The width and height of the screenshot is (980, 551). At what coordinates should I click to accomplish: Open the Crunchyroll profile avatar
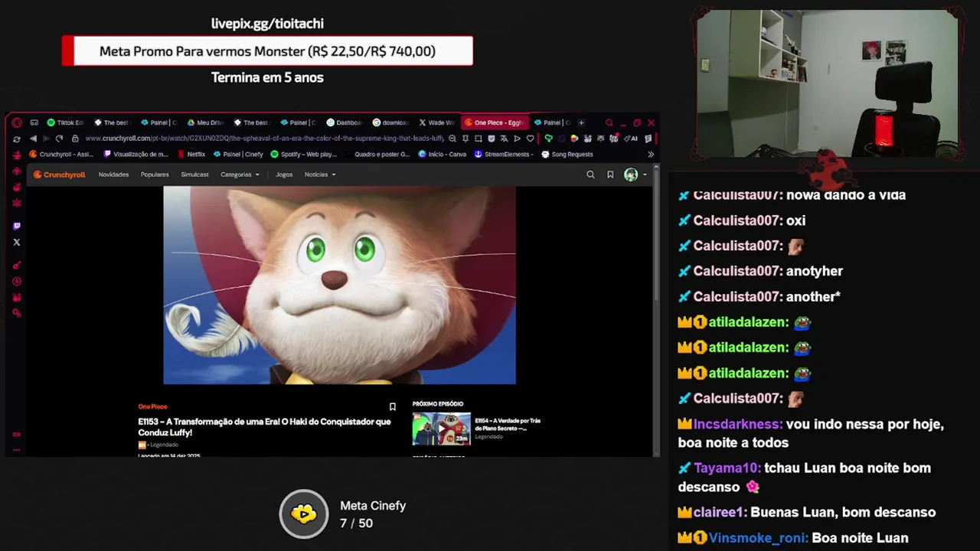[631, 174]
